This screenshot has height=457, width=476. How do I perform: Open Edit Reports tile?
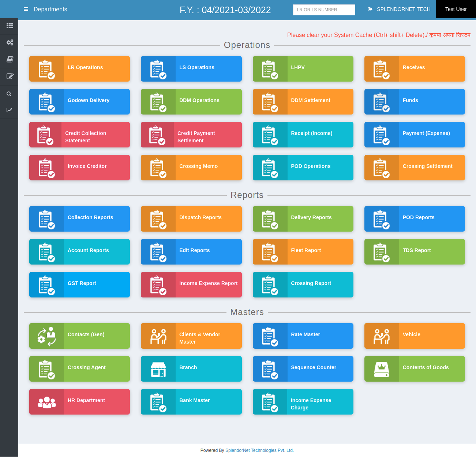point(191,252)
